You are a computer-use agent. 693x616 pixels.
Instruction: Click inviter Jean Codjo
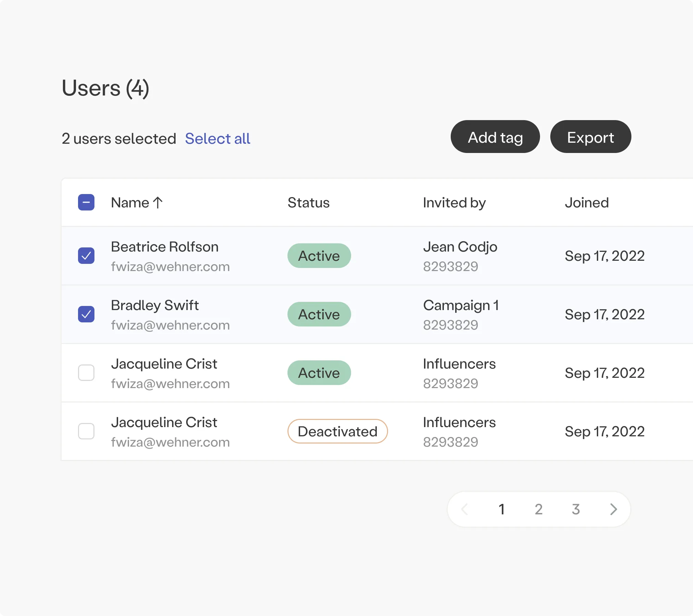[x=460, y=247]
